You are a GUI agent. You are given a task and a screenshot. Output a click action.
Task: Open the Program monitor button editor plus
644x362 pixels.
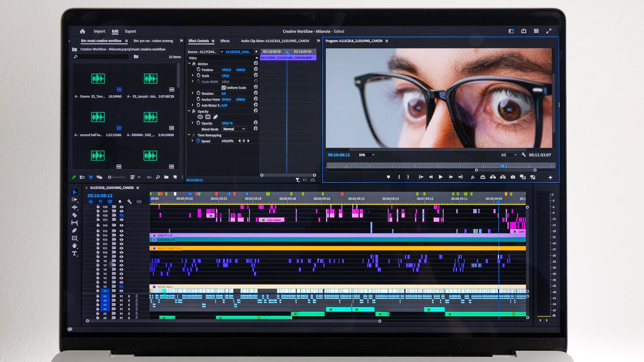point(550,177)
